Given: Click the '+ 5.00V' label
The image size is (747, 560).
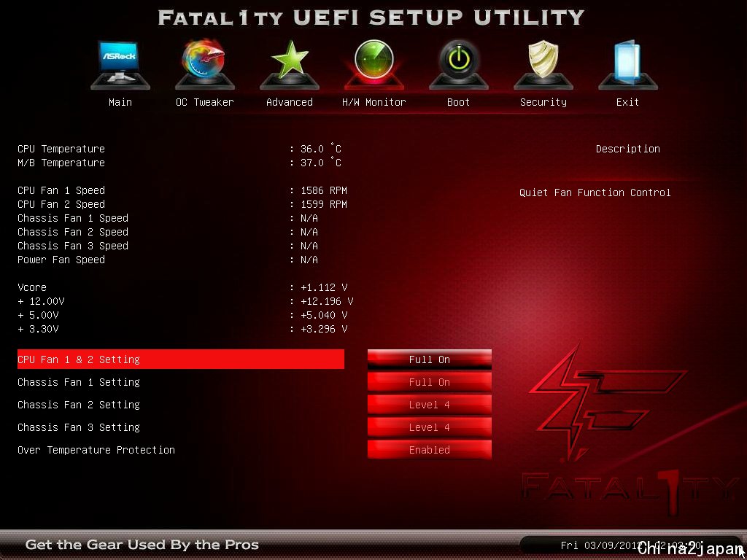Looking at the screenshot, I should click(x=38, y=315).
